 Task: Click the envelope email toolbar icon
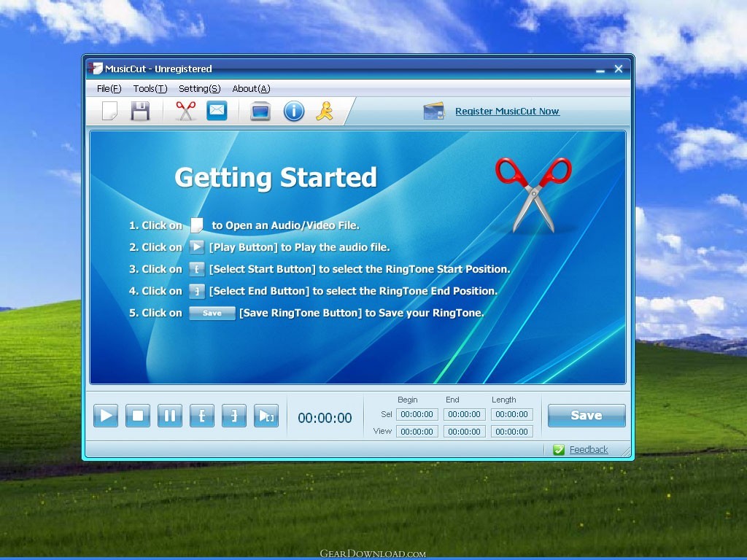coord(217,111)
